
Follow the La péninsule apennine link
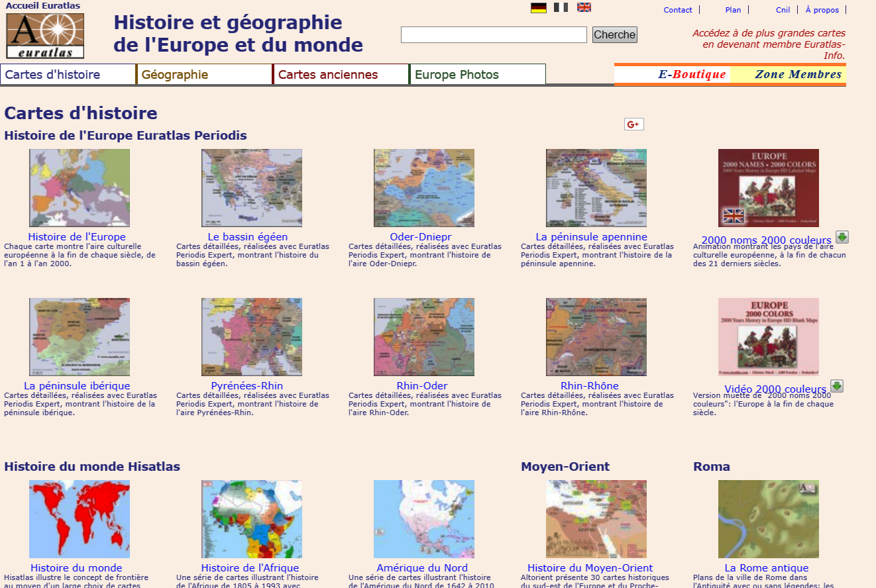pos(592,237)
